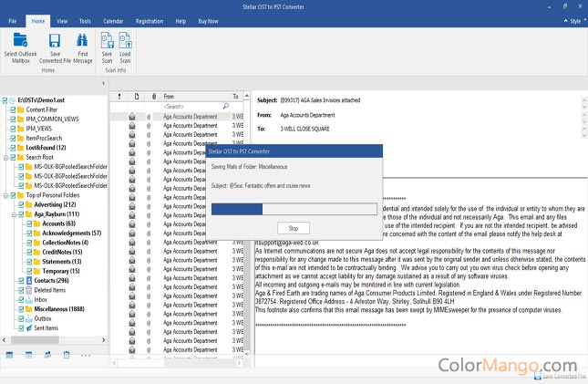Open Calendar ribbon tab
The height and width of the screenshot is (384, 588).
click(x=113, y=21)
